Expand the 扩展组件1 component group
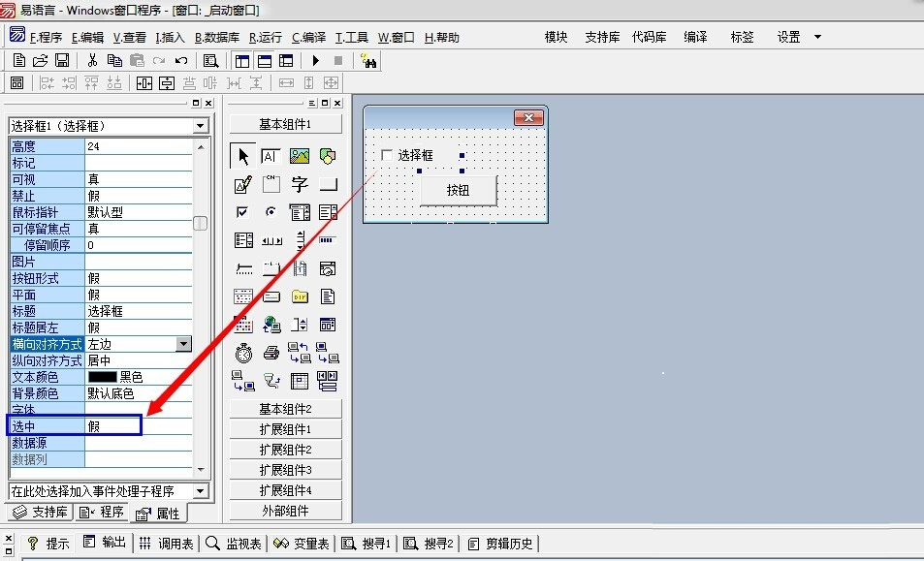This screenshot has height=561, width=924. 285,429
